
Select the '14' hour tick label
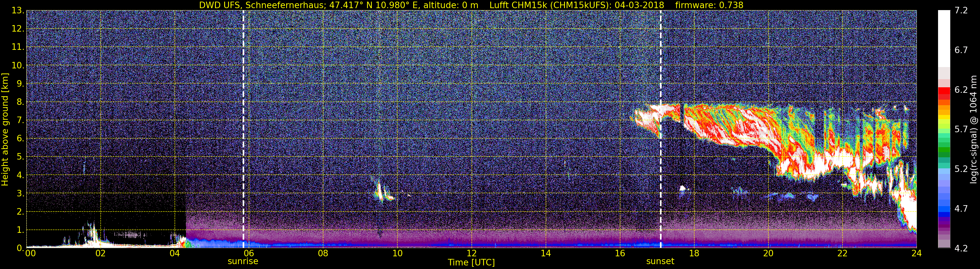pos(545,253)
